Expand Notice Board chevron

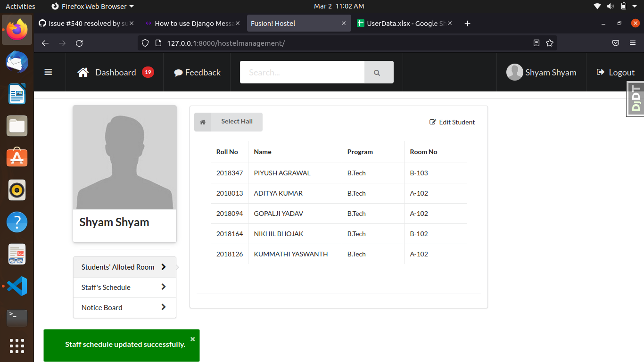point(164,307)
